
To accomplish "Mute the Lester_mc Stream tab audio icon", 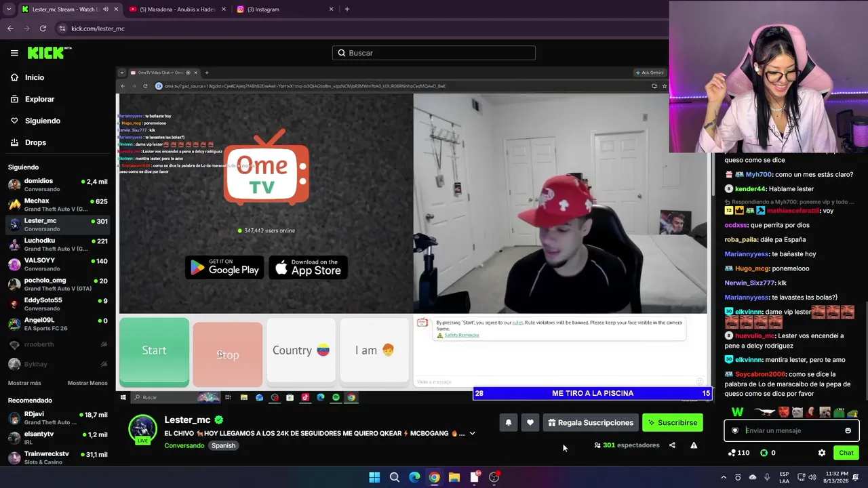I will coord(105,9).
